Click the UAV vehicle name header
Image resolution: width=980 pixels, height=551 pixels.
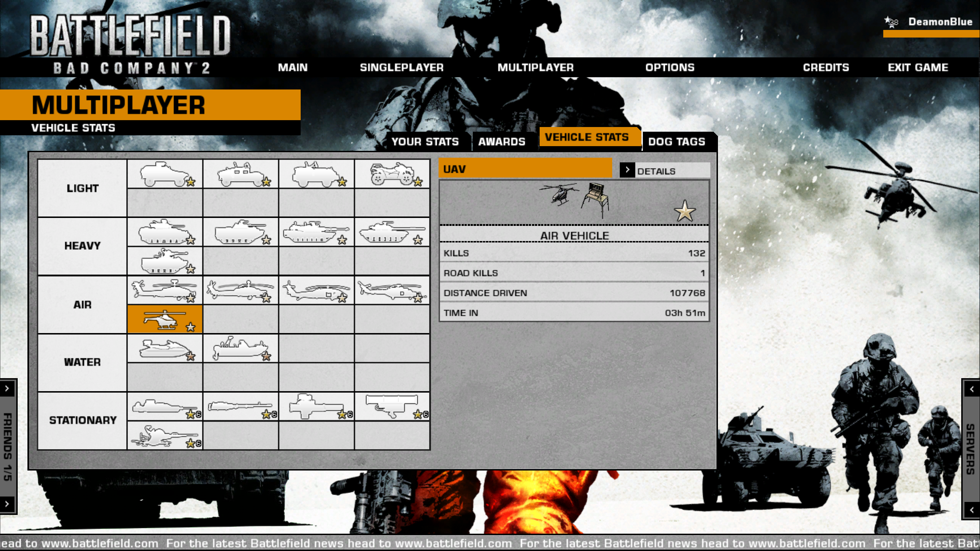pyautogui.click(x=526, y=169)
